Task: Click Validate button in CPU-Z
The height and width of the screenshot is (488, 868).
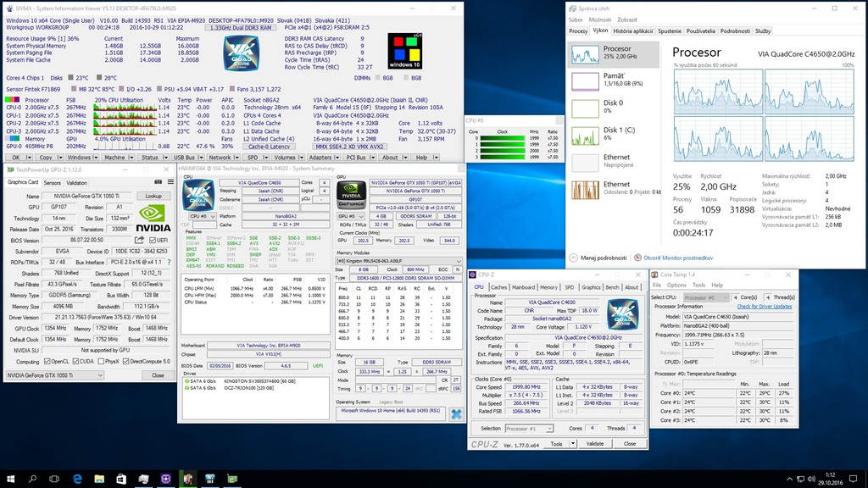Action: pos(595,444)
